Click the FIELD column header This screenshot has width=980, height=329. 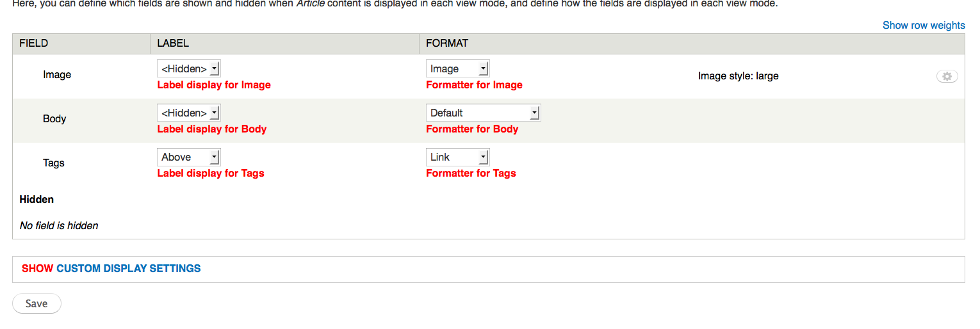(x=34, y=44)
